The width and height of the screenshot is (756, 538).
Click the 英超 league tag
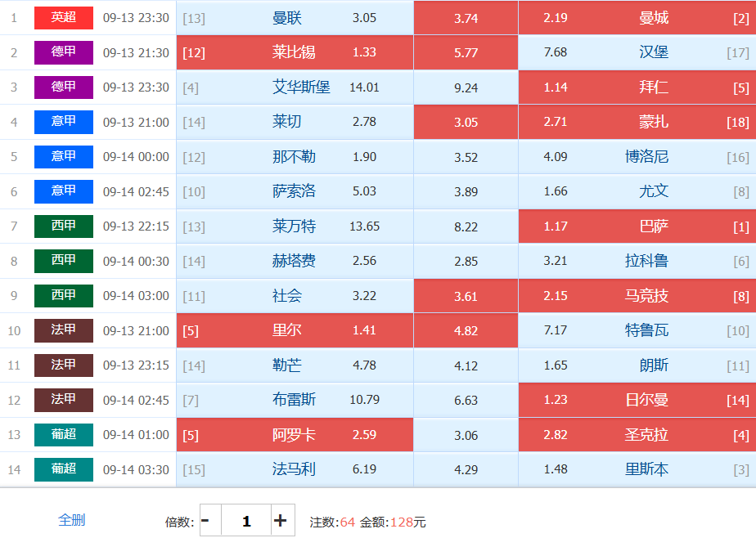pyautogui.click(x=64, y=18)
